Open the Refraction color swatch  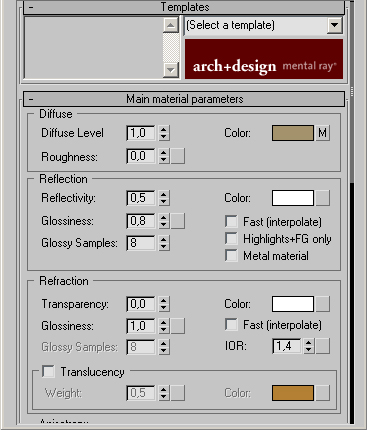(293, 304)
